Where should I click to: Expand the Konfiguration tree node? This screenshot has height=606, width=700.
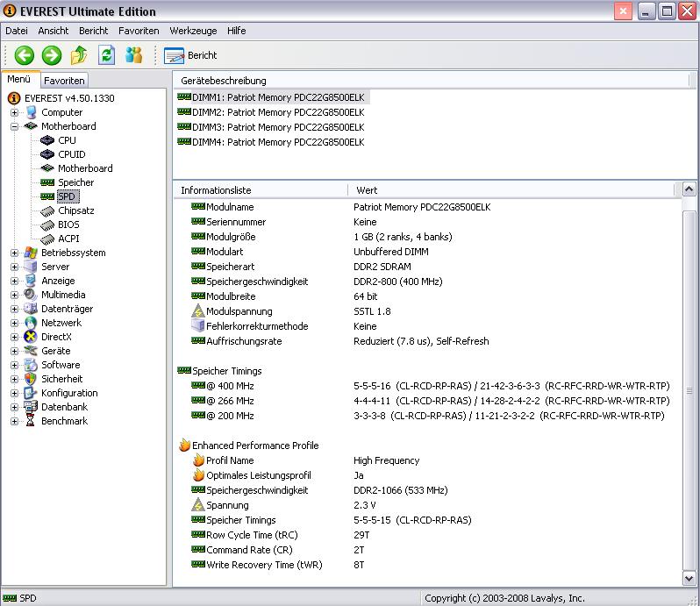(14, 393)
